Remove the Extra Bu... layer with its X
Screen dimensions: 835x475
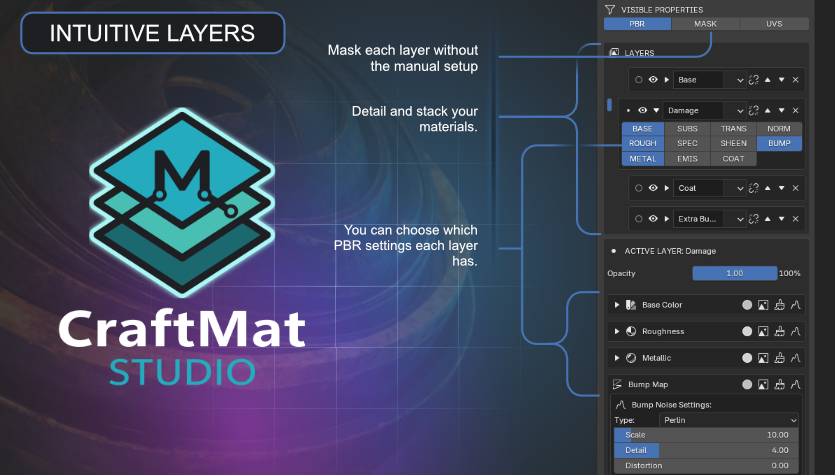(796, 219)
